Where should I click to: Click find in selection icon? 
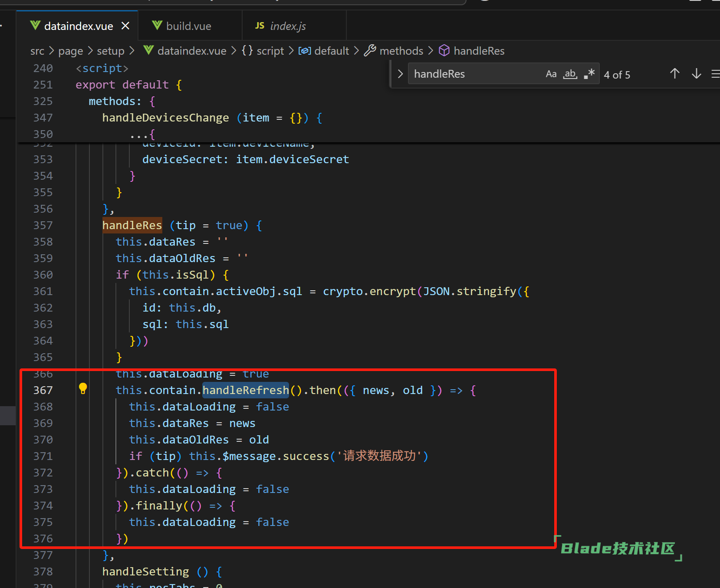(715, 74)
